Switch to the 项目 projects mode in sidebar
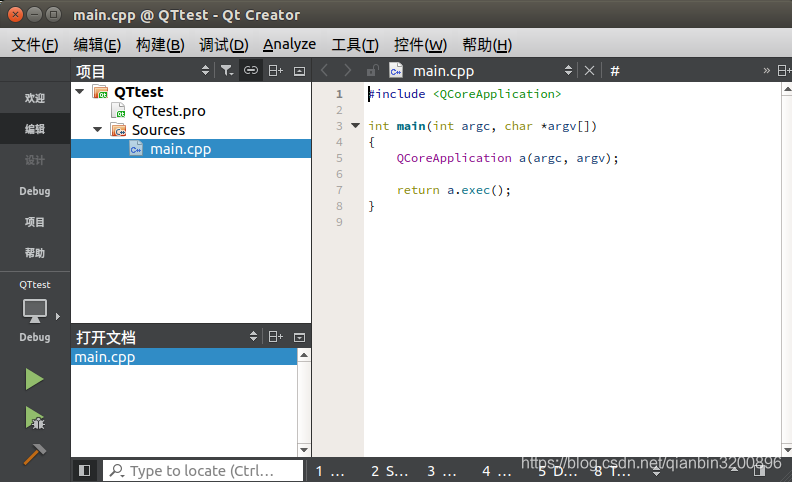Screen dimensions: 792x482 pos(35,222)
